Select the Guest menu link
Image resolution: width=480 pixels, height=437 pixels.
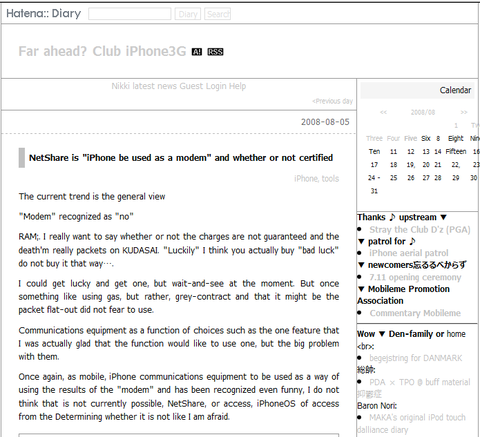pyautogui.click(x=191, y=86)
